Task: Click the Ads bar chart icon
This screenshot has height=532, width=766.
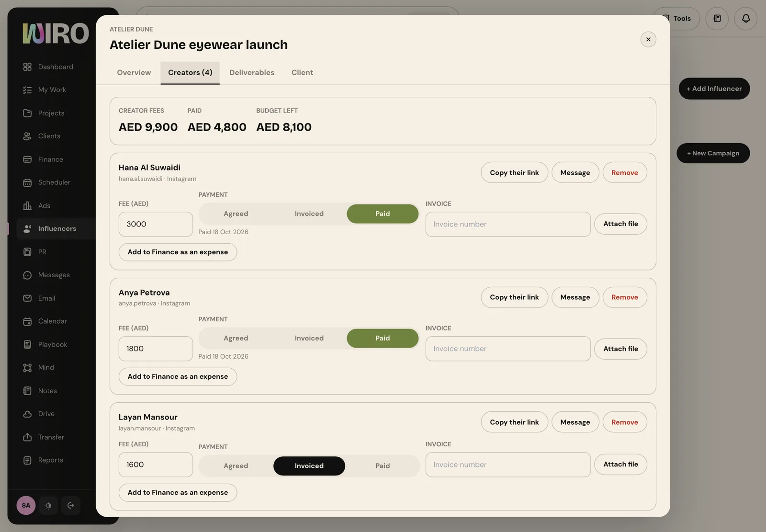Action: pyautogui.click(x=27, y=205)
